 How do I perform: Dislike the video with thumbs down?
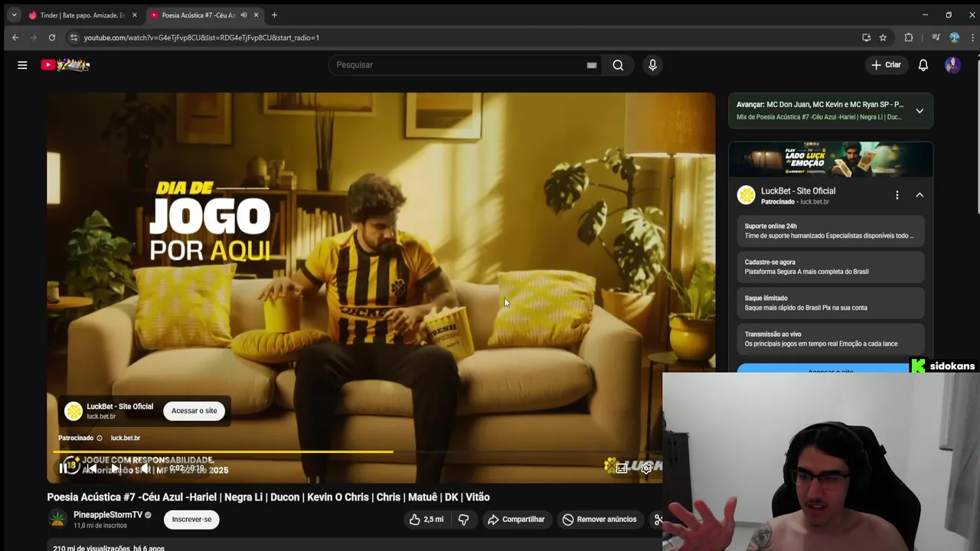click(x=463, y=520)
